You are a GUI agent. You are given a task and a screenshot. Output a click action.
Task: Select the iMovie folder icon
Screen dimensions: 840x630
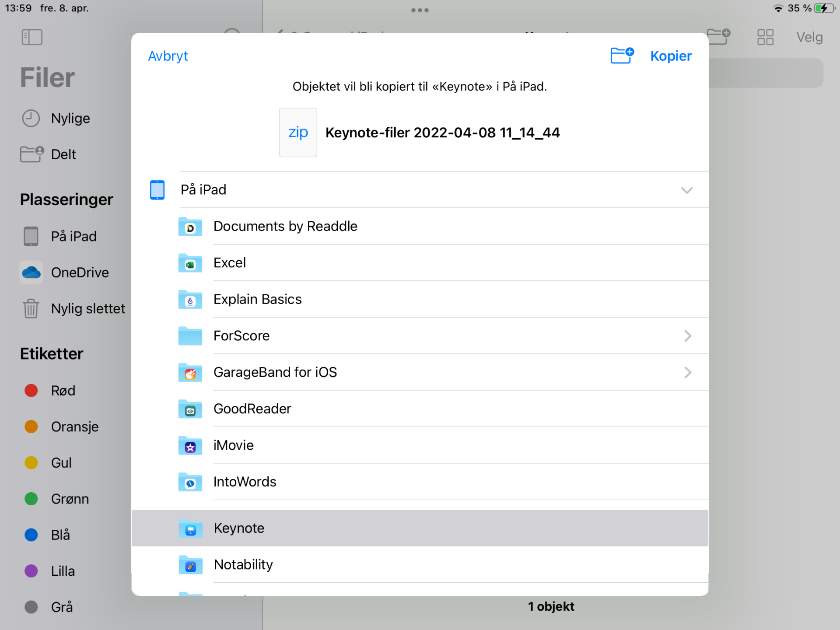pos(190,445)
